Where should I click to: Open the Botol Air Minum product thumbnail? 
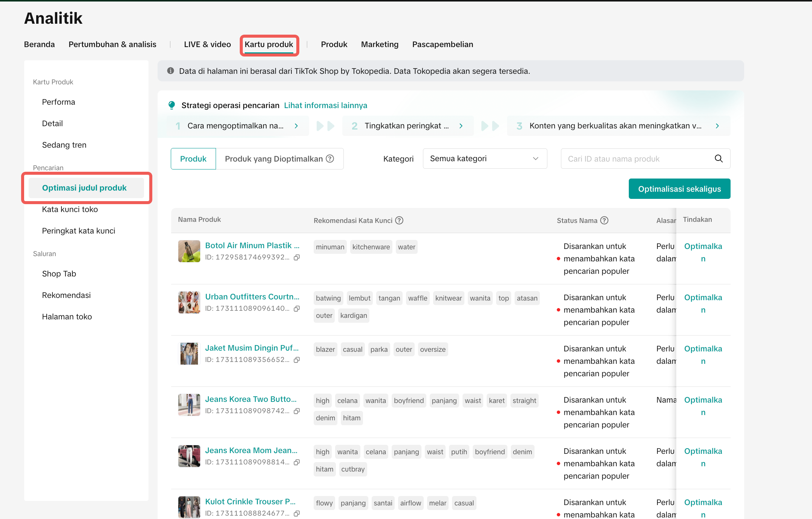click(189, 251)
